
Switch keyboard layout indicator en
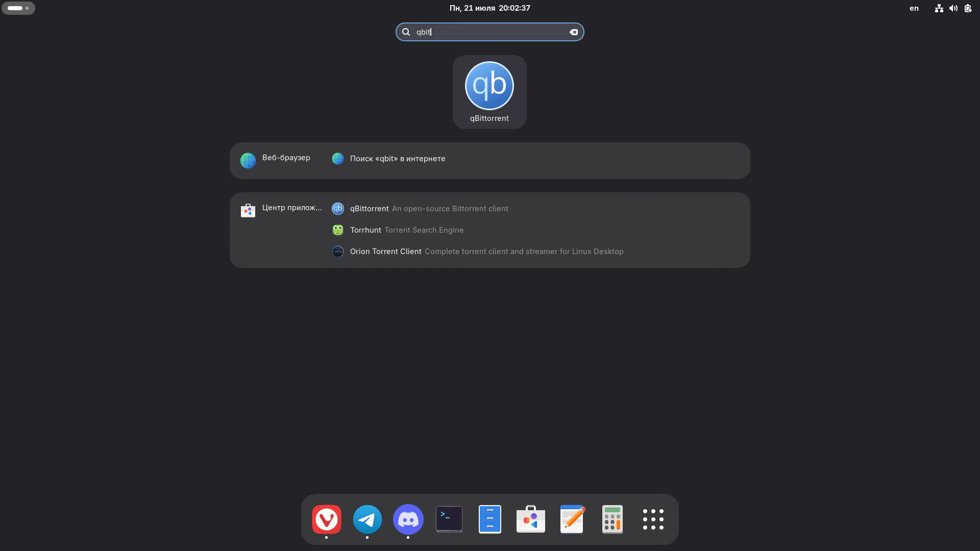[x=914, y=8]
